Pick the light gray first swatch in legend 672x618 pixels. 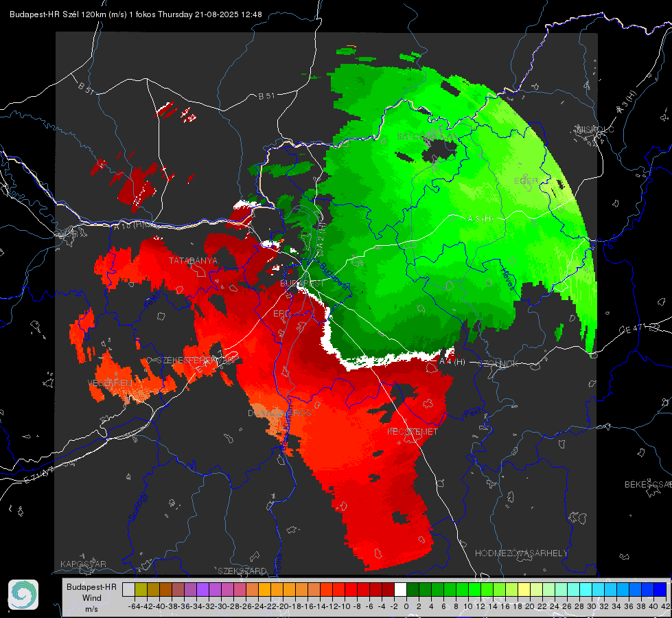pos(128,589)
